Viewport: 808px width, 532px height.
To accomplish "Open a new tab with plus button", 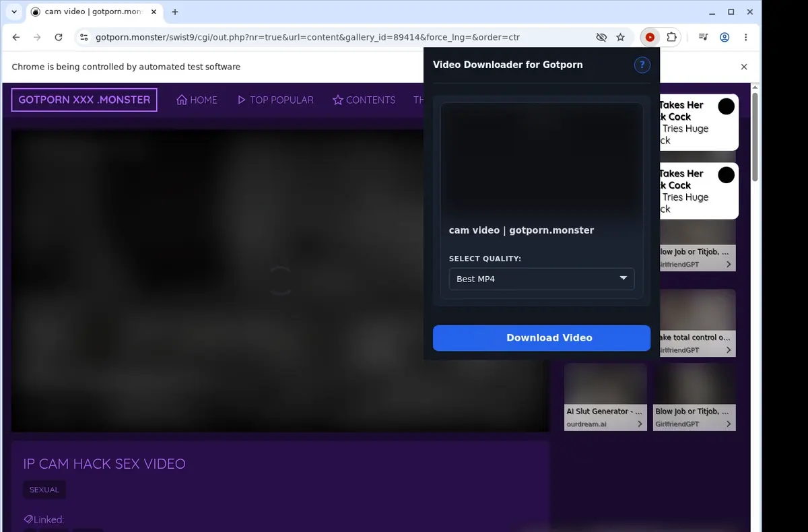I will tap(175, 12).
